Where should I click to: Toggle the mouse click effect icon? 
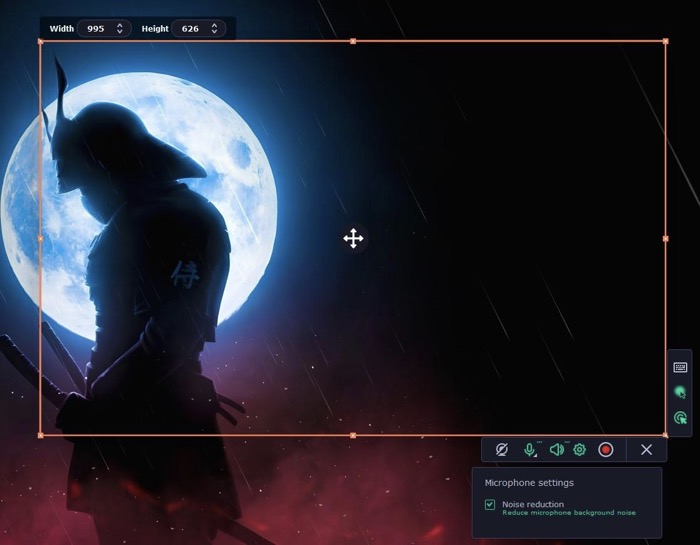[680, 418]
